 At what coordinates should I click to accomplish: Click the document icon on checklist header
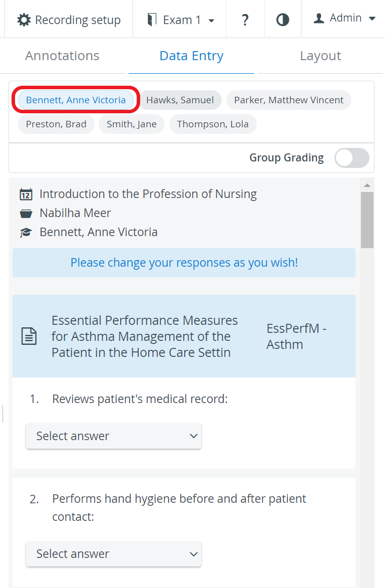(x=29, y=336)
